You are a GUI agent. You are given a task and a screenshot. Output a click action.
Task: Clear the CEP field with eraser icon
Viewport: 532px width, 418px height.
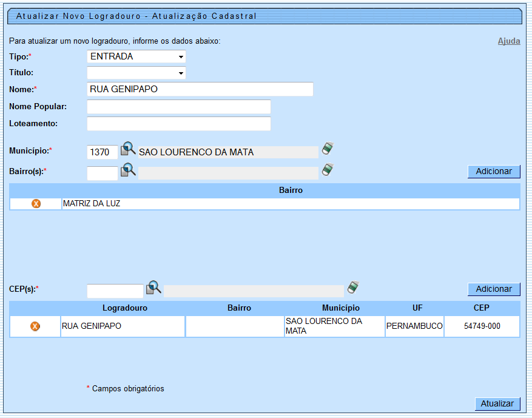pos(353,288)
